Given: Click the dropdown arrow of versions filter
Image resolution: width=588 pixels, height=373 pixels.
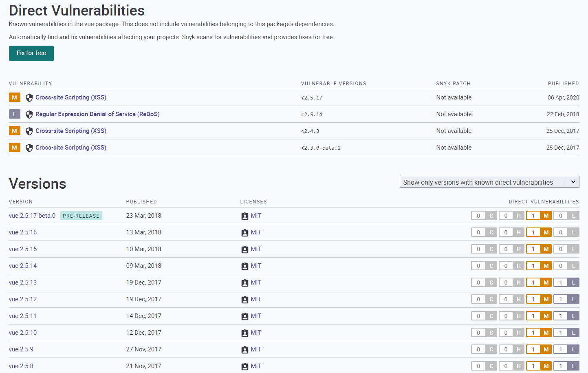Looking at the screenshot, I should coord(573,182).
